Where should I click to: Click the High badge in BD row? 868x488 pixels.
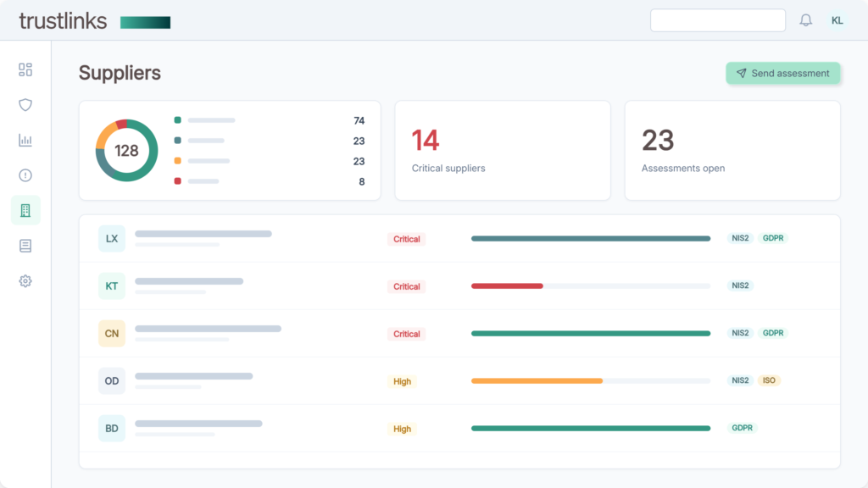402,429
